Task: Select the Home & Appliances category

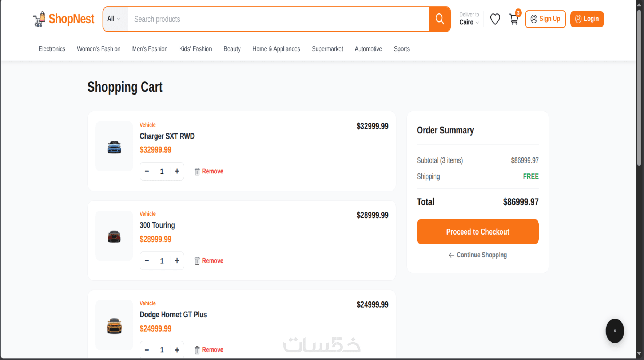Action: pos(276,49)
